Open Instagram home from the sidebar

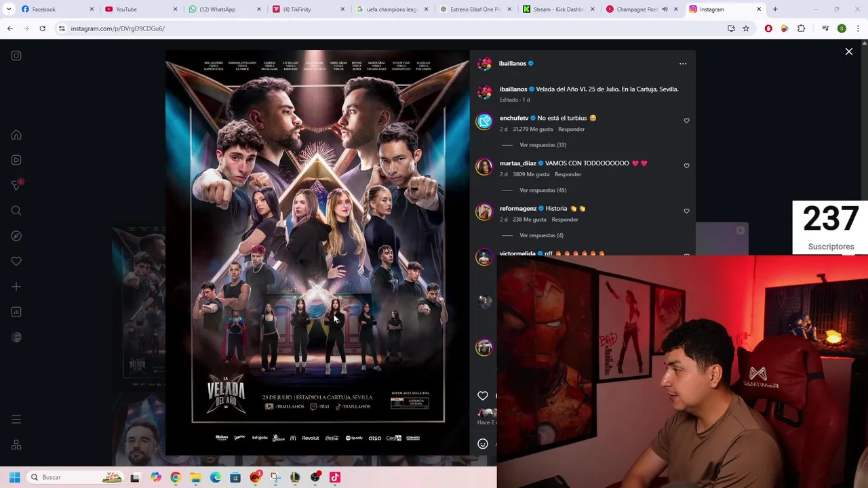(16, 135)
